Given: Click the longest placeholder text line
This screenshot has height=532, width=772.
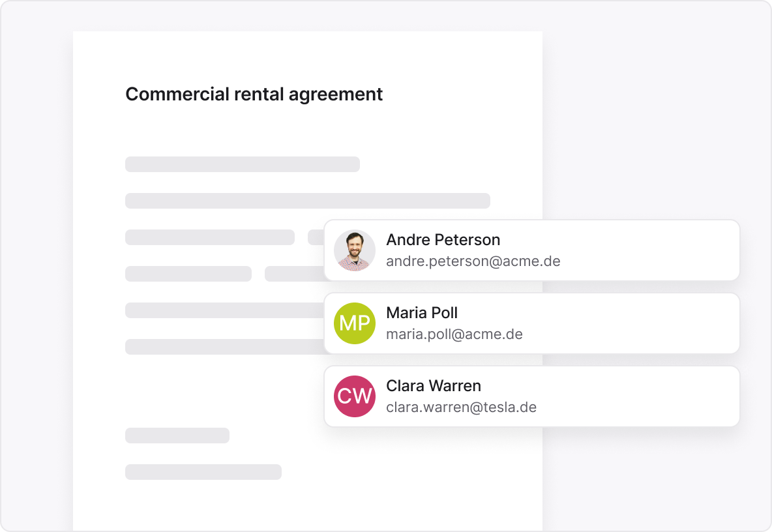Looking at the screenshot, I should tap(307, 201).
